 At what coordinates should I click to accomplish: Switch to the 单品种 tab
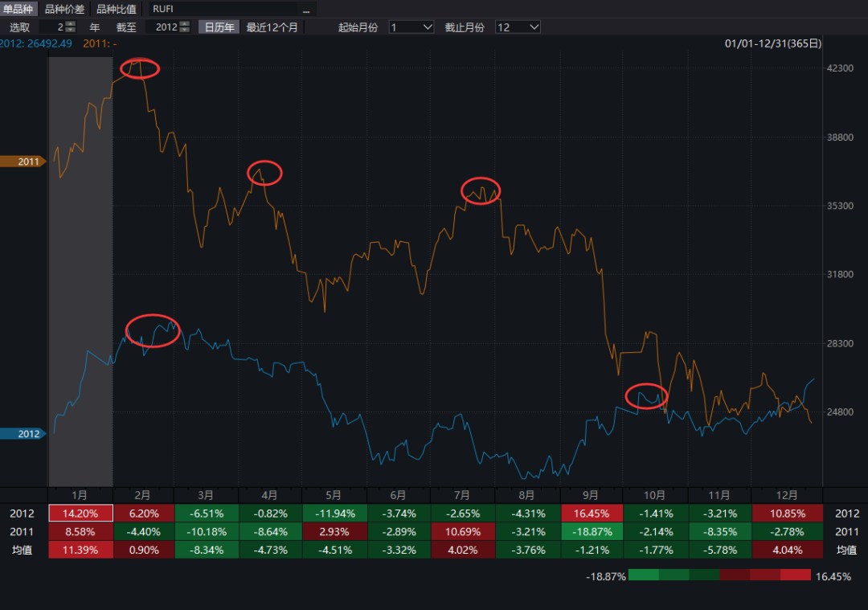click(19, 9)
